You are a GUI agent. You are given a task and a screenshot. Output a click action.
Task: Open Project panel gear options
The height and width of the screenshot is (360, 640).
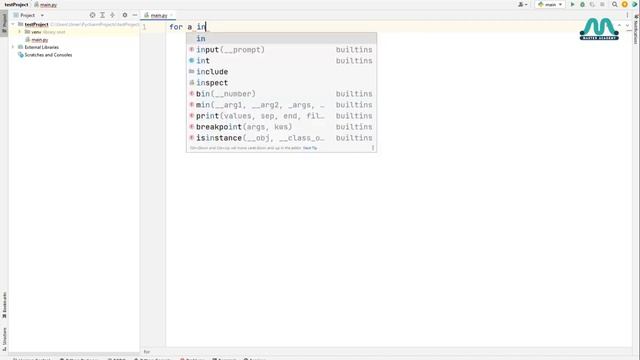tap(125, 15)
